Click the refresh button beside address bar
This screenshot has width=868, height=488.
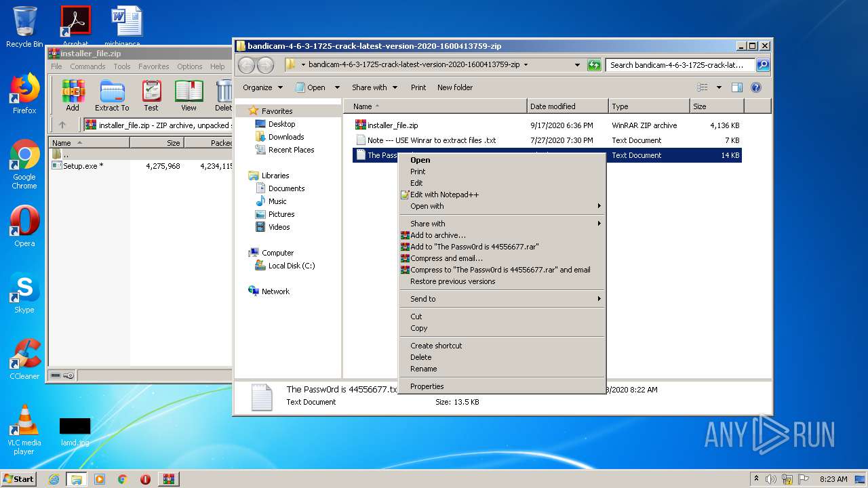tap(594, 65)
